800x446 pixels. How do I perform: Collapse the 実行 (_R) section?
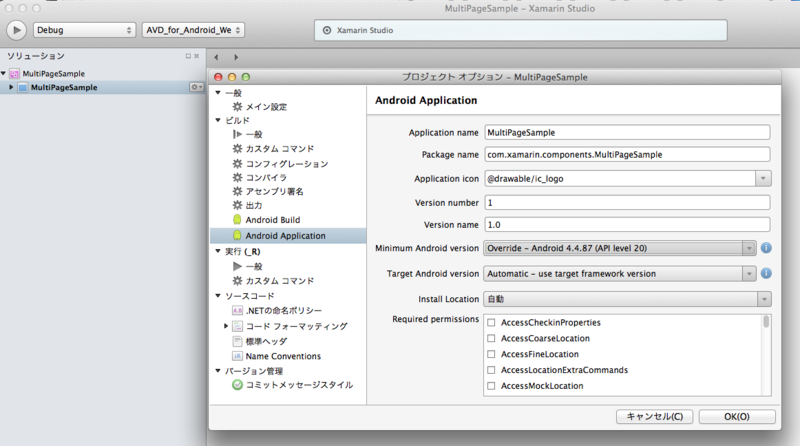(218, 251)
